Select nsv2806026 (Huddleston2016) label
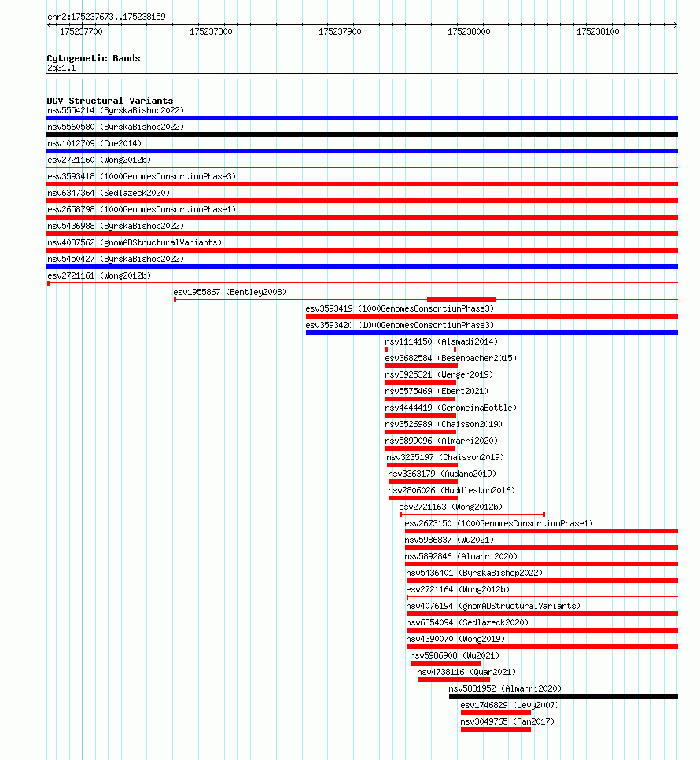Image resolution: width=700 pixels, height=760 pixels. (451, 490)
